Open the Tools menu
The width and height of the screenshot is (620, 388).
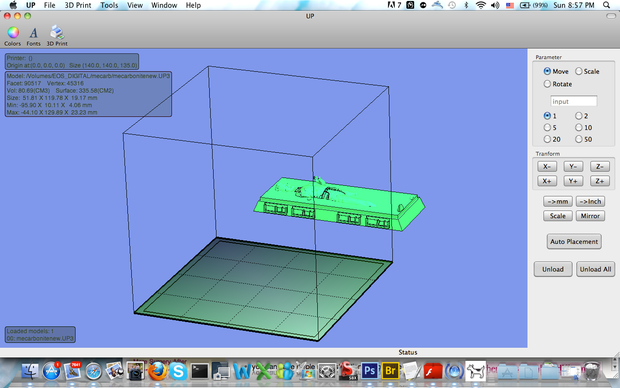(109, 5)
